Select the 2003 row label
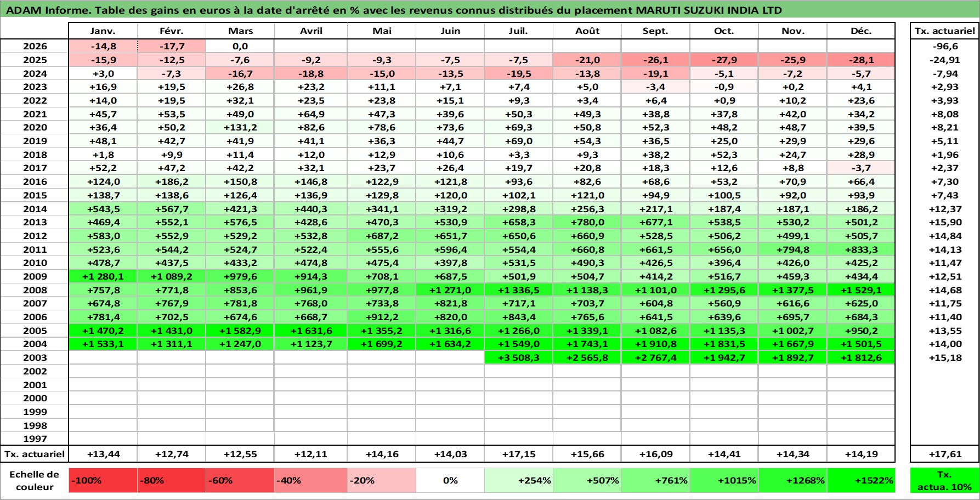The height and width of the screenshot is (500, 980). 35,357
